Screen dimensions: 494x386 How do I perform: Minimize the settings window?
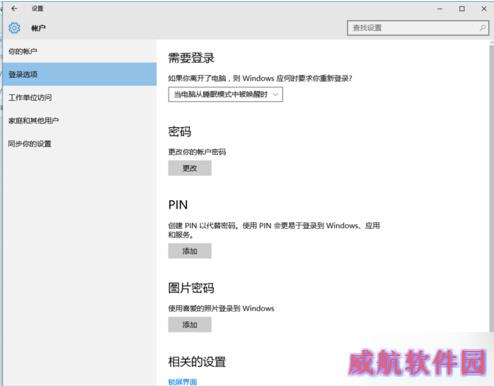[x=440, y=9]
